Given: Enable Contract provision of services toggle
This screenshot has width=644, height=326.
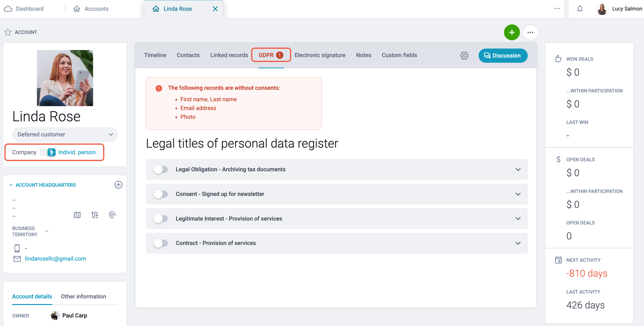Looking at the screenshot, I should [161, 243].
